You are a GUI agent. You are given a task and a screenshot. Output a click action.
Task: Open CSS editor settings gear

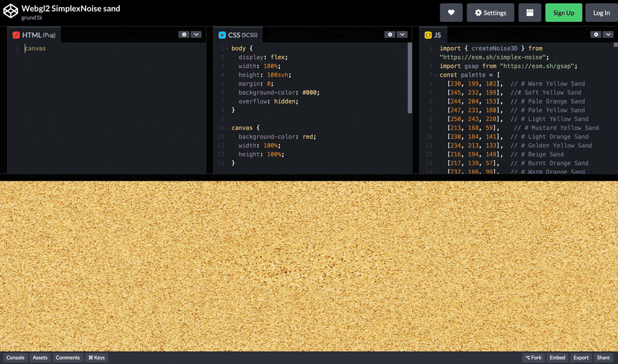(x=390, y=35)
